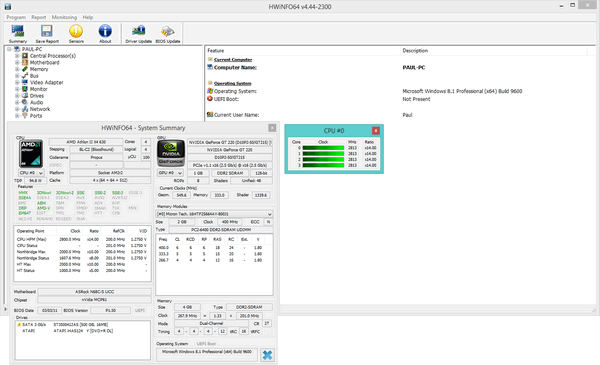This screenshot has height=365, width=600.
Task: Click the Northbridge Status row
Action: (x=82, y=258)
